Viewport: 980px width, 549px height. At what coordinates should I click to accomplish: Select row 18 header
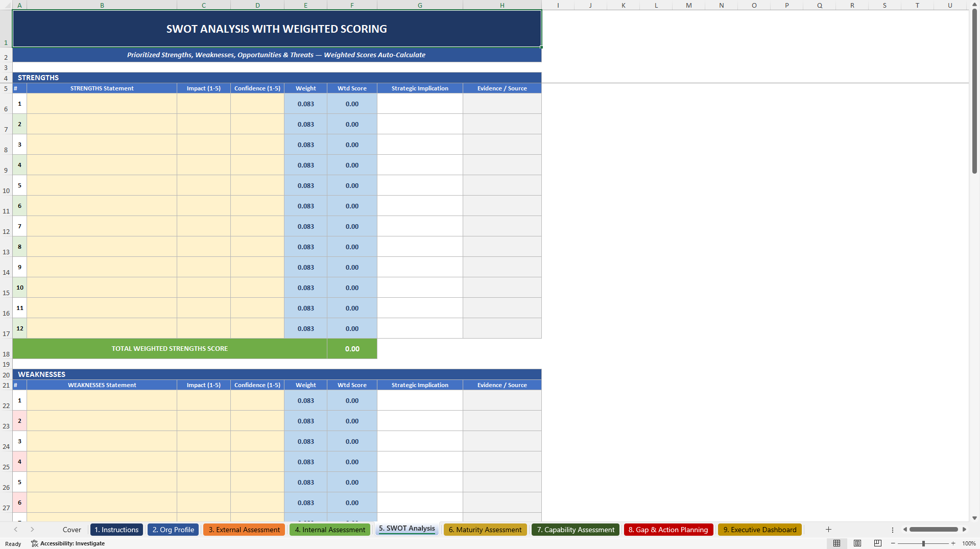[6, 349]
